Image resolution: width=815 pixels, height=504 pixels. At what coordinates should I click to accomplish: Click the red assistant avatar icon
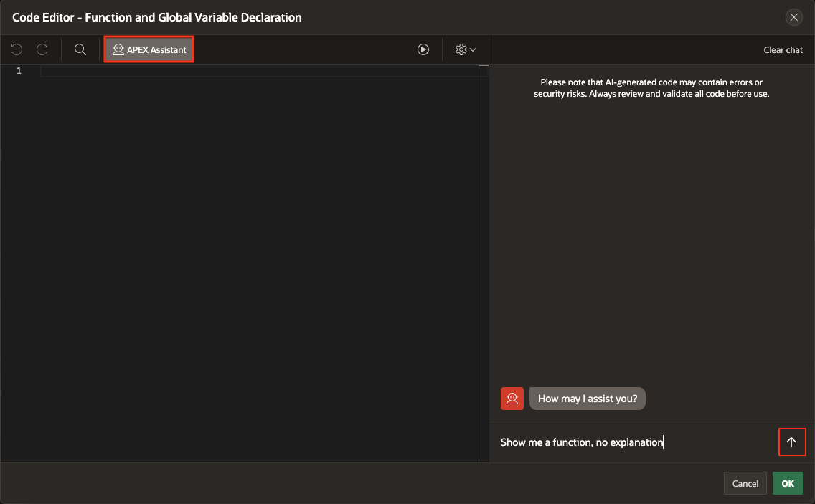[512, 399]
